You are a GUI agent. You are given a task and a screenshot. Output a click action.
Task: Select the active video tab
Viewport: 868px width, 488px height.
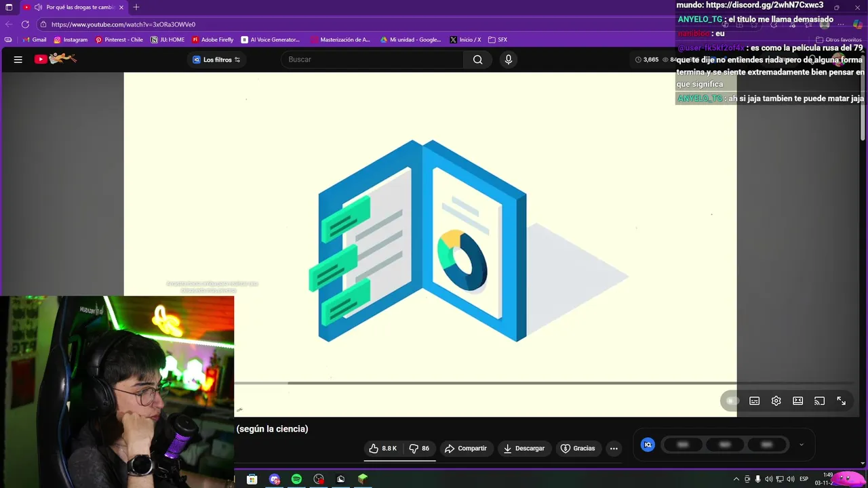[x=73, y=7]
